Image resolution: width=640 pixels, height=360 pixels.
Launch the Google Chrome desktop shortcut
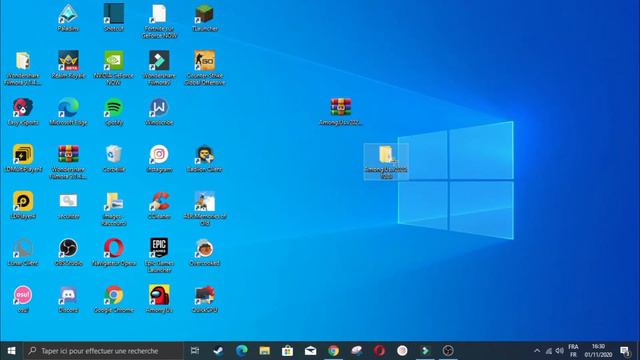(114, 299)
